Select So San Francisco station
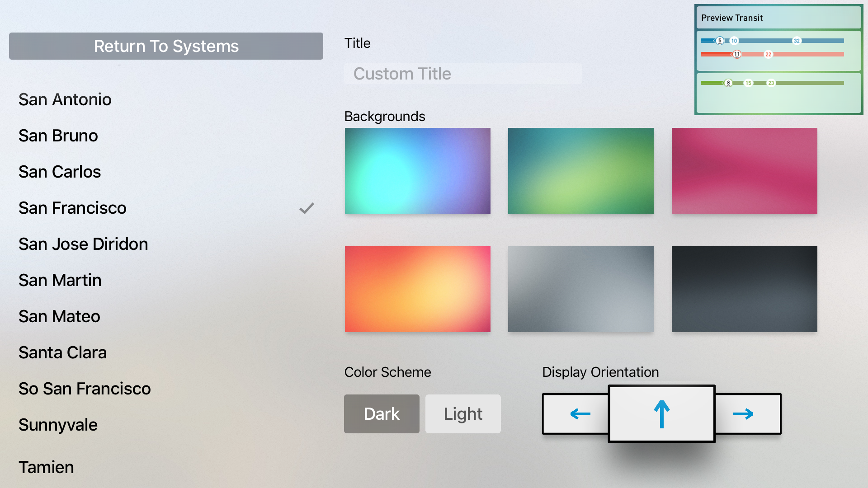Viewport: 868px width, 488px height. 166,389
